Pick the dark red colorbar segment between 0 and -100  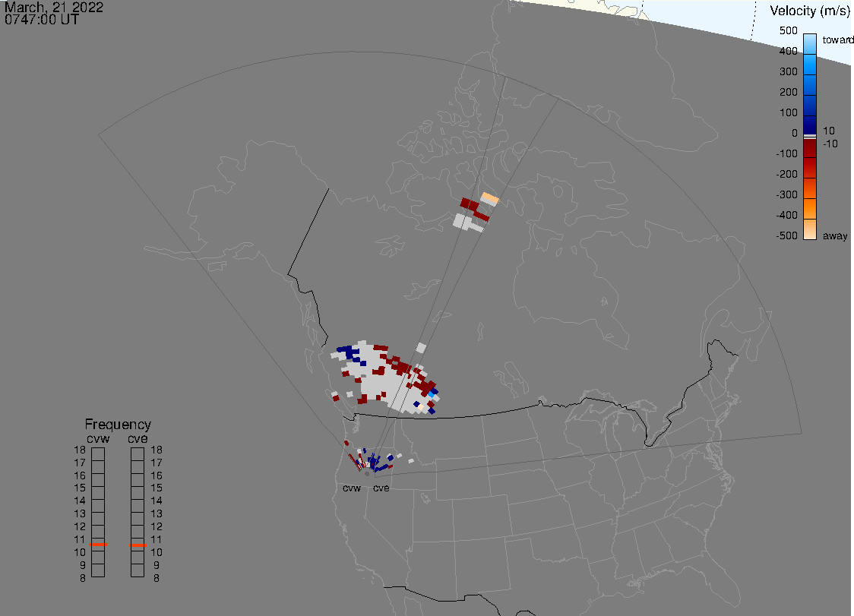click(810, 149)
